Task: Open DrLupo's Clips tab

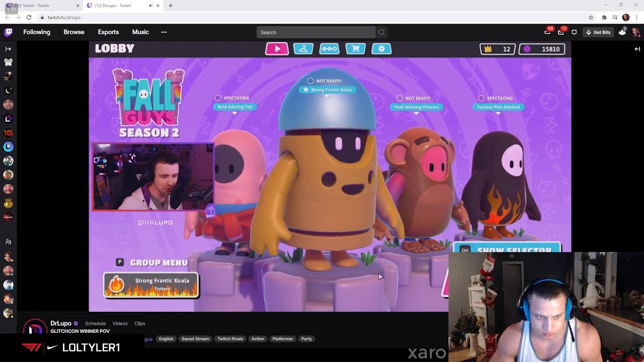Action: coord(140,323)
